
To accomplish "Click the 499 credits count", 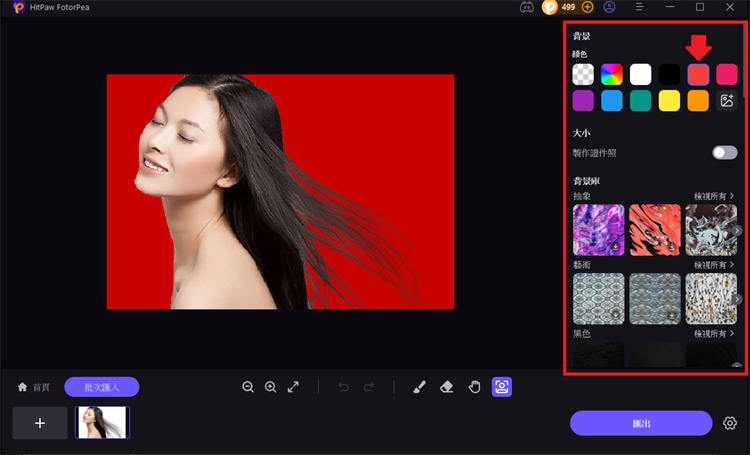I will coord(568,7).
